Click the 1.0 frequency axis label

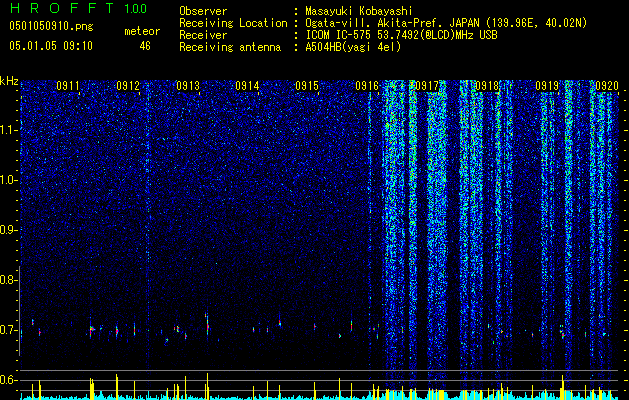coord(8,180)
